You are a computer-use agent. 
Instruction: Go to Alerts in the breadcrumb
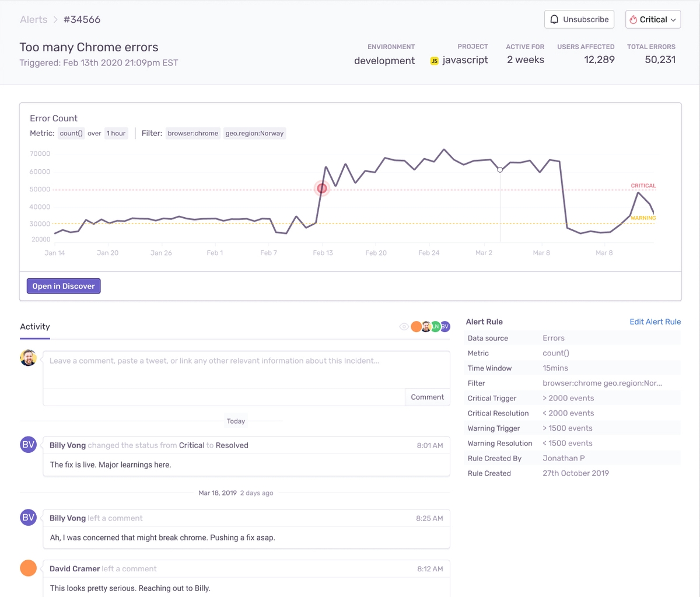[34, 19]
